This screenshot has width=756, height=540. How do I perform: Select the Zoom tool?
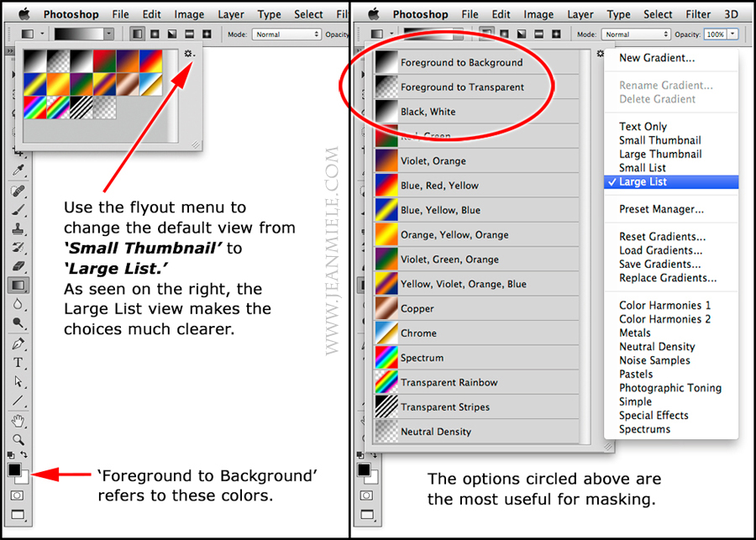(x=19, y=438)
